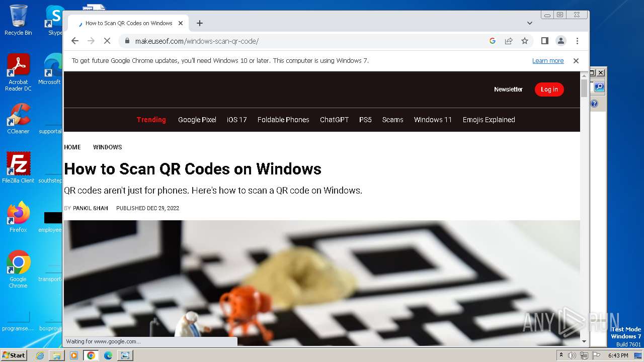
Task: Open Recycle Bin desktop icon
Action: (x=18, y=20)
